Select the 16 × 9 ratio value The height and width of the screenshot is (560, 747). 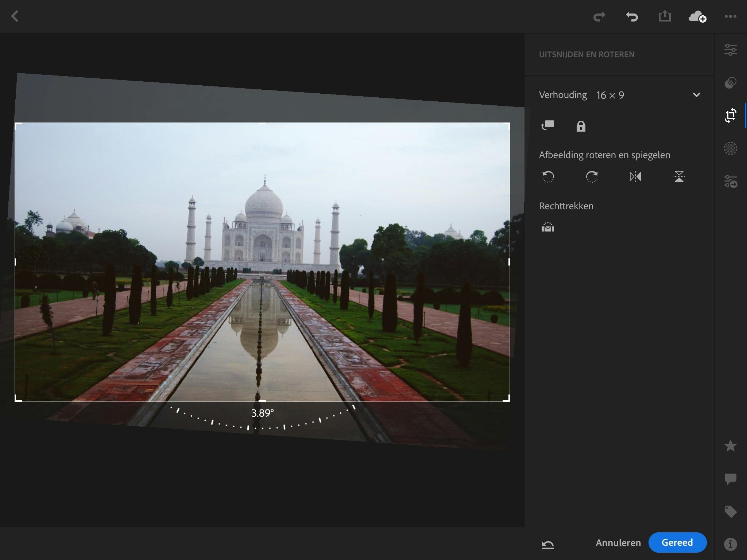[x=610, y=95]
